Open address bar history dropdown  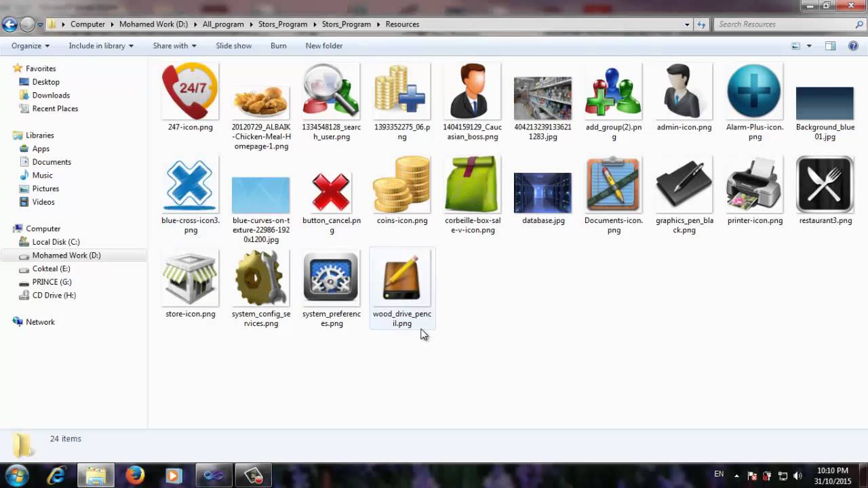(687, 24)
